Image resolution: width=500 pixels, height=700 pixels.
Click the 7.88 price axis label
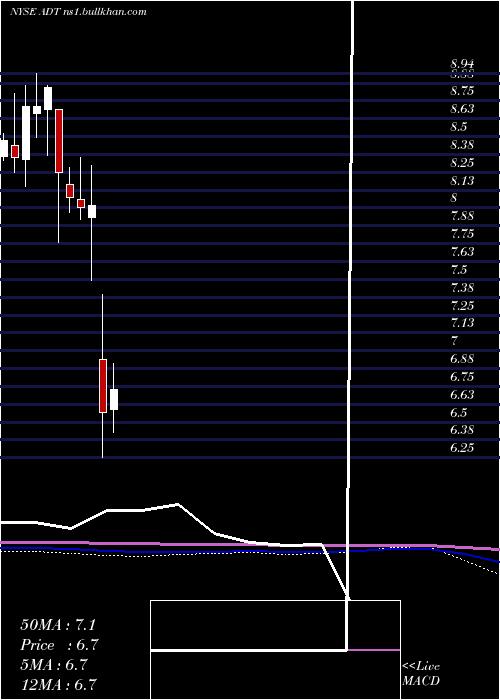(x=462, y=216)
